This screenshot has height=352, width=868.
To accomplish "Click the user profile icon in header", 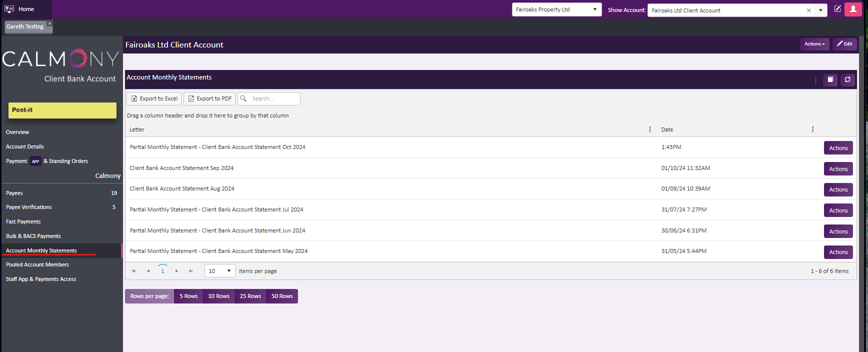I will (x=853, y=9).
